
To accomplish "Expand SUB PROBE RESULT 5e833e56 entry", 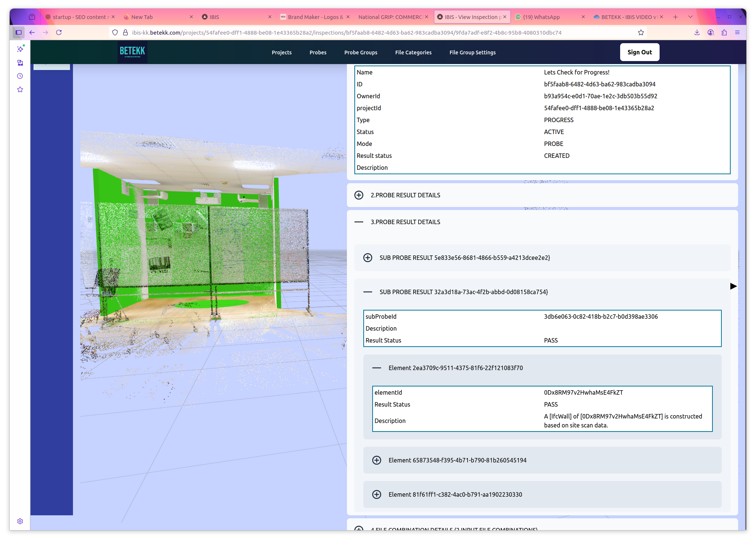I will tap(368, 258).
